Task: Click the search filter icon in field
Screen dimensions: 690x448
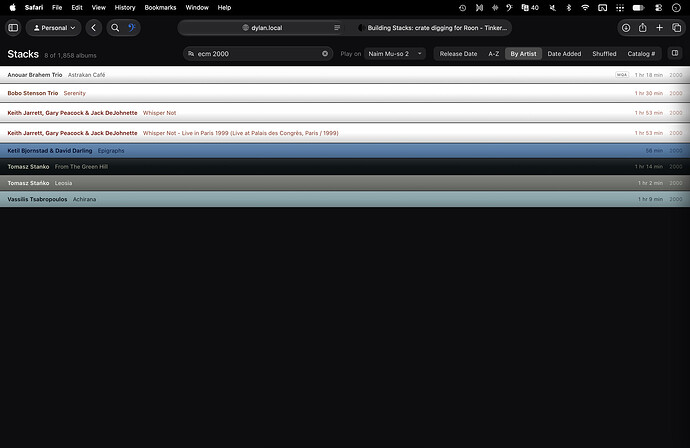Action: (x=191, y=54)
